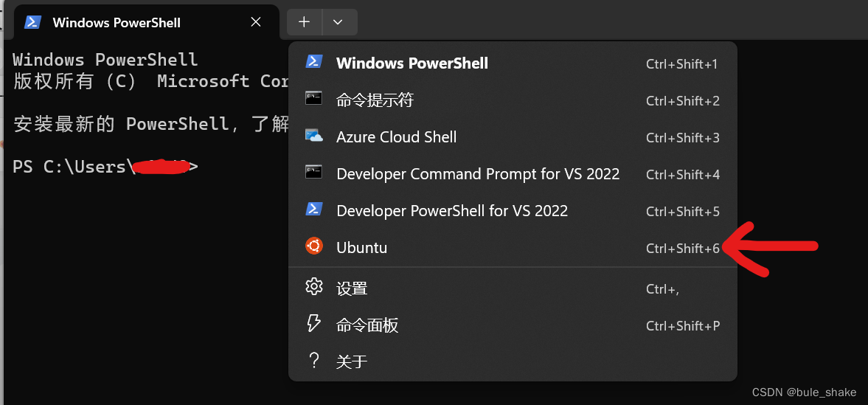868x405 pixels.
Task: Click the Windows PowerShell icon in the menu
Action: (x=314, y=62)
